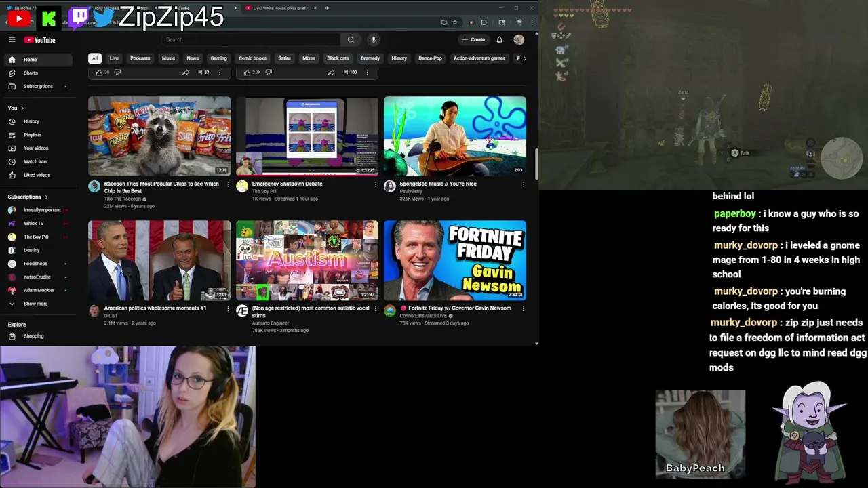
Task: Like the post with 2.2K likes
Action: pos(248,73)
